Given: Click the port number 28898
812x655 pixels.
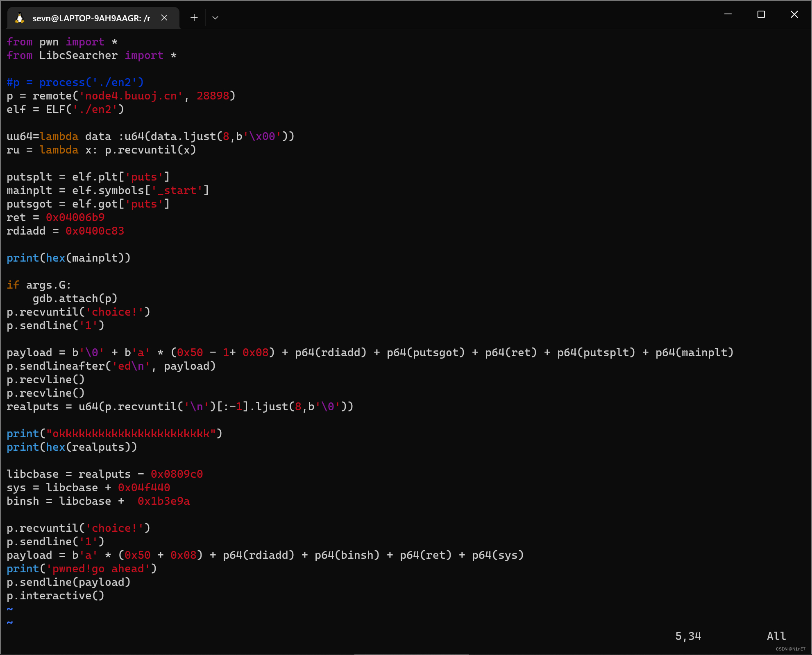Looking at the screenshot, I should click(213, 96).
